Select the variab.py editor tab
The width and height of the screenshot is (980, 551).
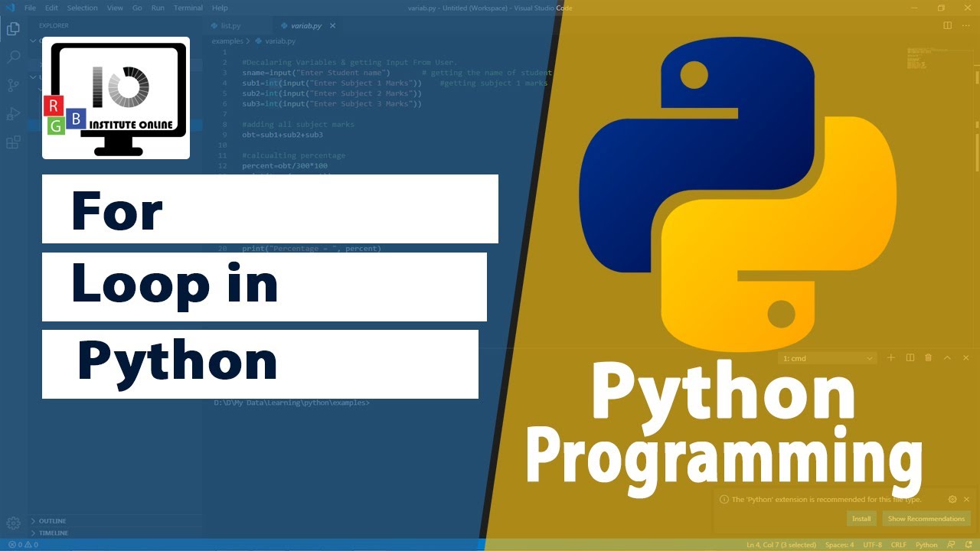point(306,26)
